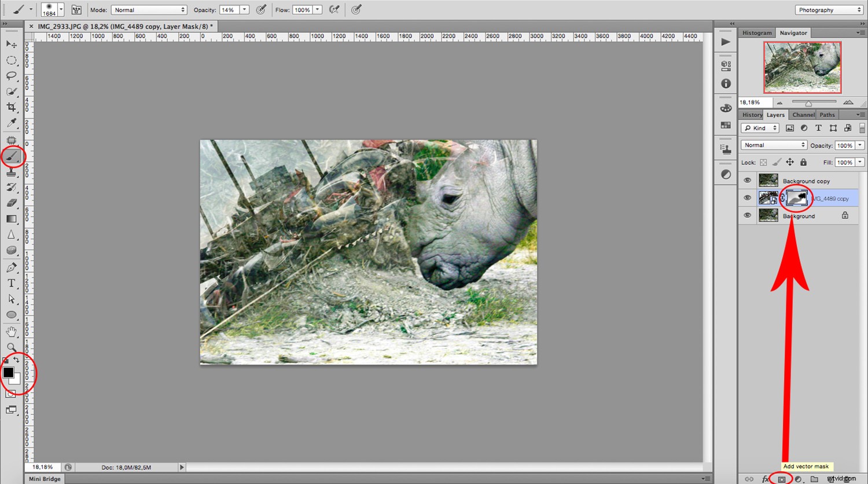Select the Hand tool
868x484 pixels.
pyautogui.click(x=10, y=331)
